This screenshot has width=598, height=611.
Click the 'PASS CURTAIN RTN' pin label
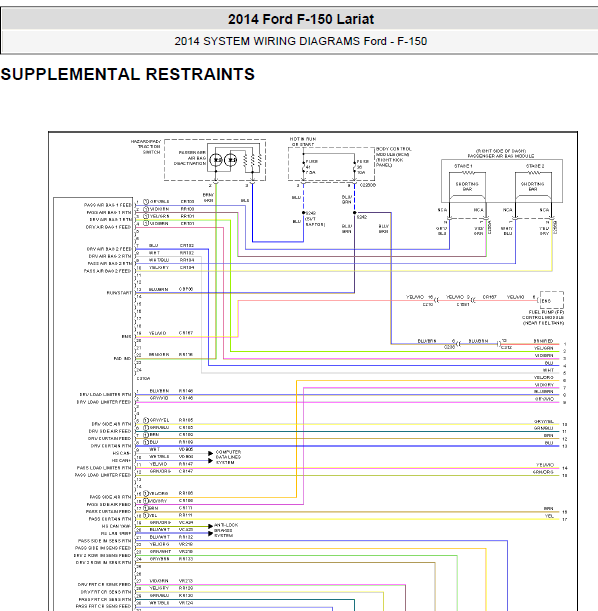[x=110, y=519]
